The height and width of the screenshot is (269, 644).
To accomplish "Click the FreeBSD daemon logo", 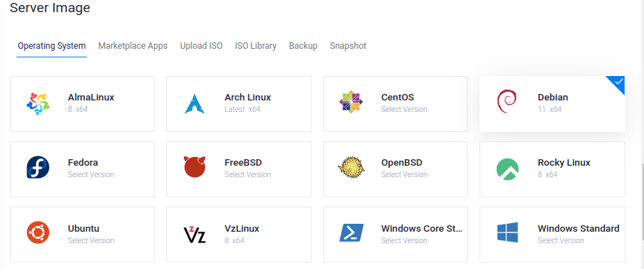I will point(195,167).
